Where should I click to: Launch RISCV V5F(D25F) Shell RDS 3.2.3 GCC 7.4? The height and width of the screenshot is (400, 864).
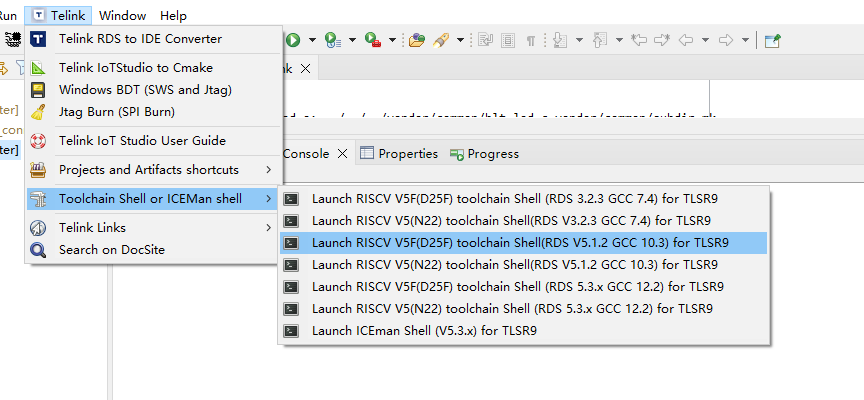point(523,199)
